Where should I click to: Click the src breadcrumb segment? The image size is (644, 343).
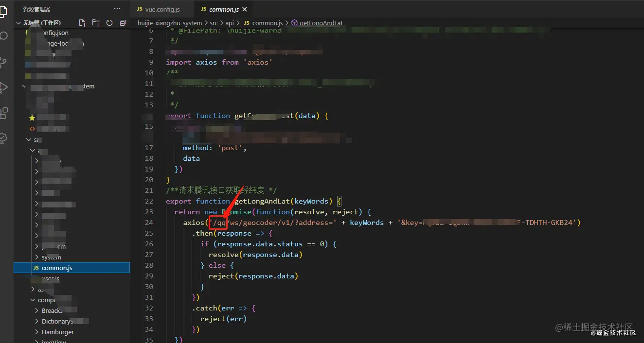click(214, 23)
